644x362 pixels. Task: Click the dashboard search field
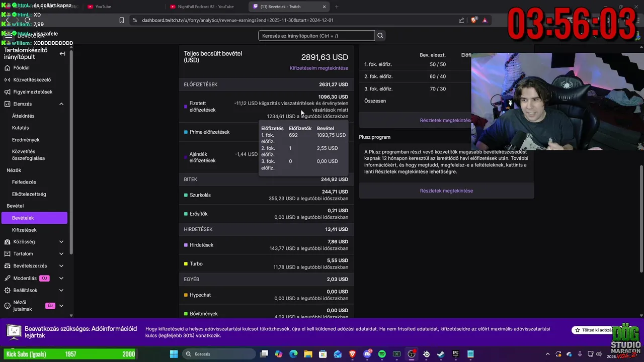coord(316,36)
